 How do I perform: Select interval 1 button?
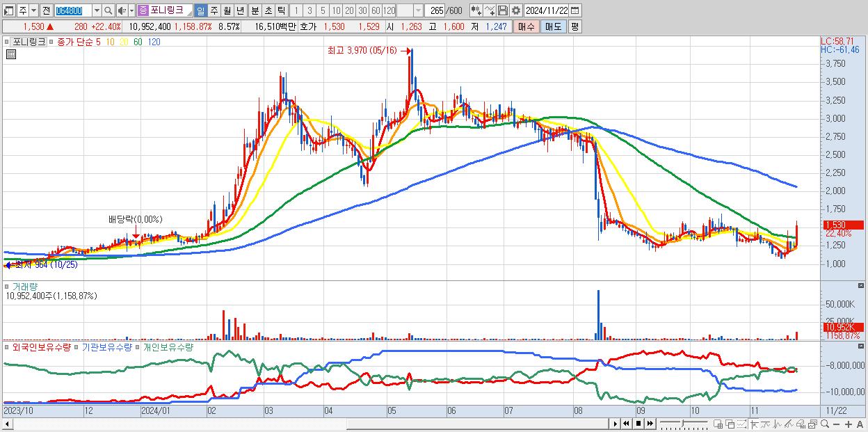click(x=296, y=10)
